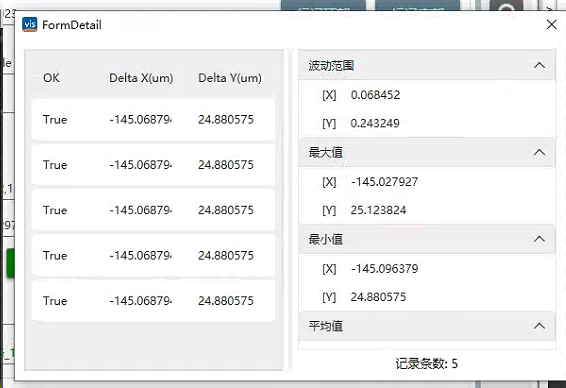Select the last row Delta Y value 24.880575

226,301
